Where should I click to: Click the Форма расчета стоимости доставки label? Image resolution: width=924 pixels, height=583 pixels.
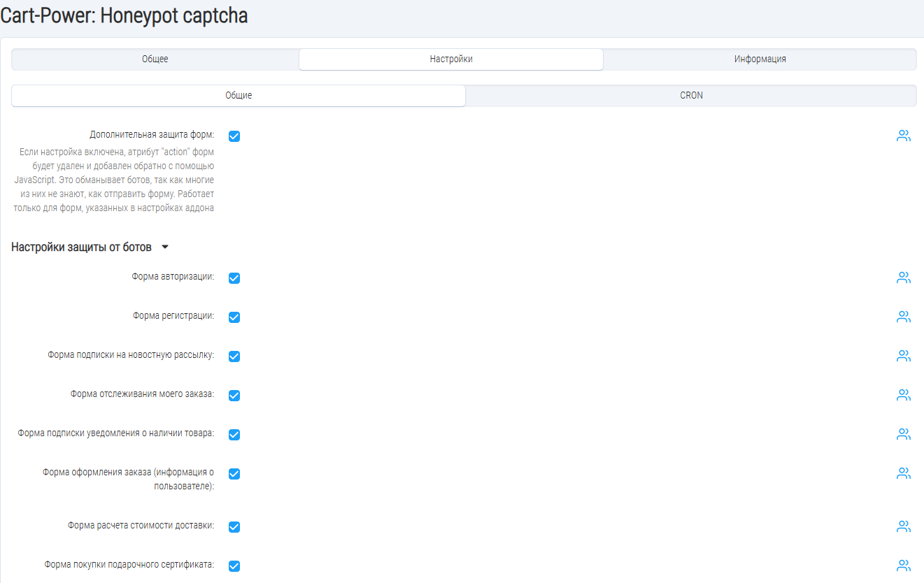(x=141, y=526)
